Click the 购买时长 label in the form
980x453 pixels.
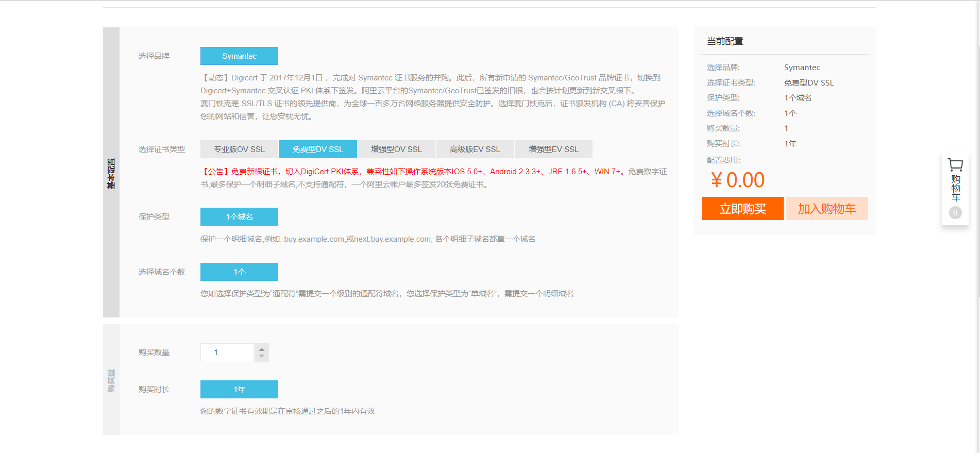pos(154,389)
